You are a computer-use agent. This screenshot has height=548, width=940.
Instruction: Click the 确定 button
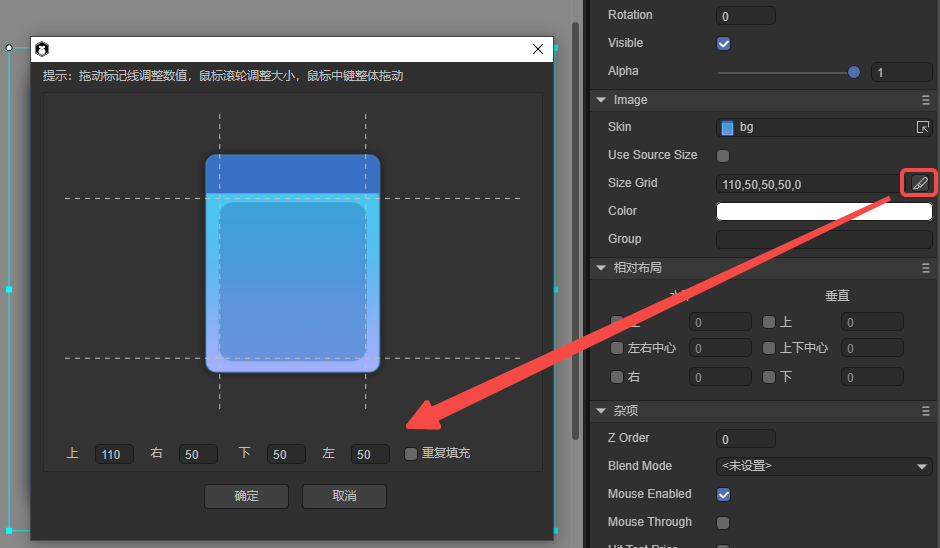click(x=246, y=496)
